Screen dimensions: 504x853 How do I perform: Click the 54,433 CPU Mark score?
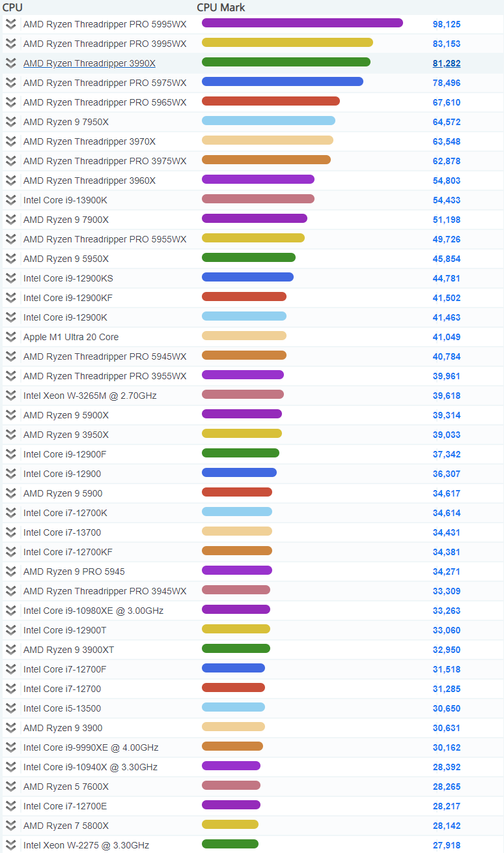447,200
